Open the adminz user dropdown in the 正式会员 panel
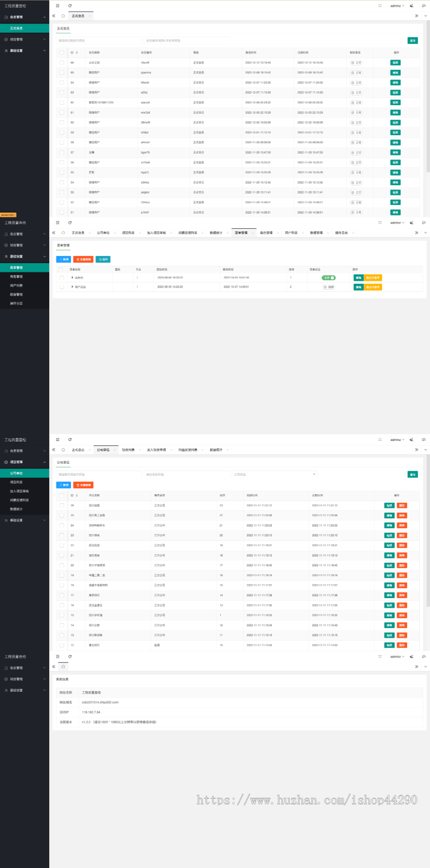430x868 pixels. (397, 6)
